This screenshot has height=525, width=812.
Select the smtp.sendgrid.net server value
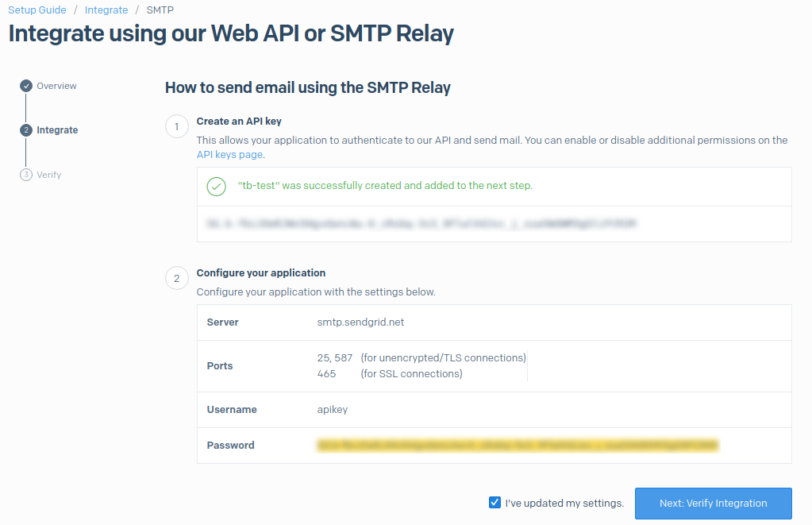(360, 322)
